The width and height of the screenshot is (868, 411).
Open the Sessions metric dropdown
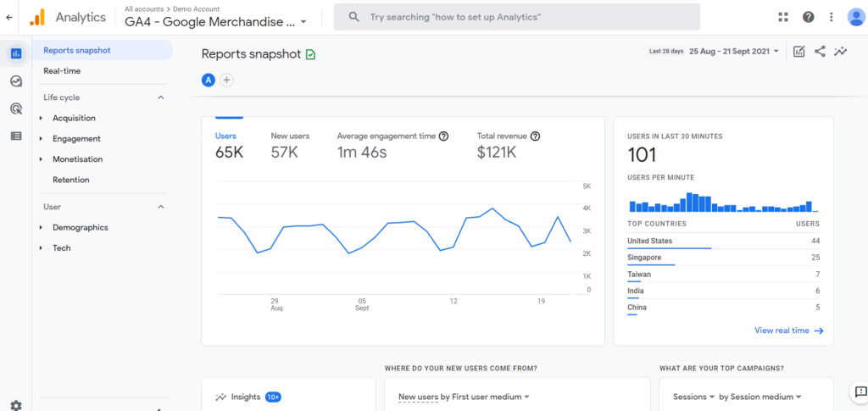(x=693, y=397)
